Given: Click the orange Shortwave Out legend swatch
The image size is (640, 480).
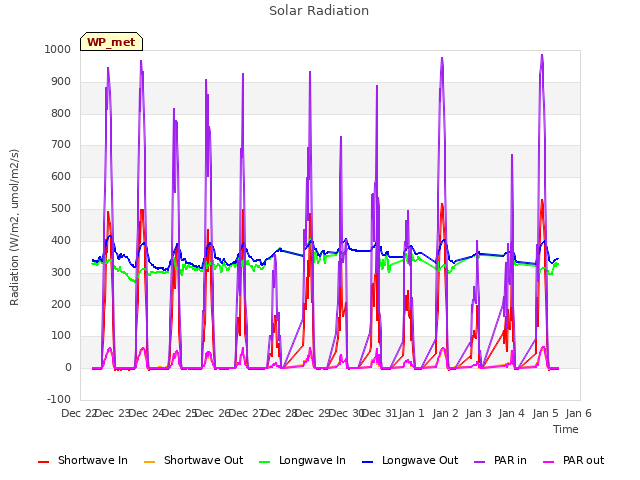Looking at the screenshot, I should 149,462.
